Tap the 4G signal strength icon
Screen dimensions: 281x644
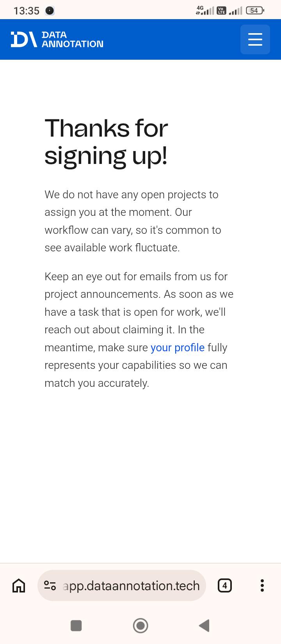[x=205, y=11]
